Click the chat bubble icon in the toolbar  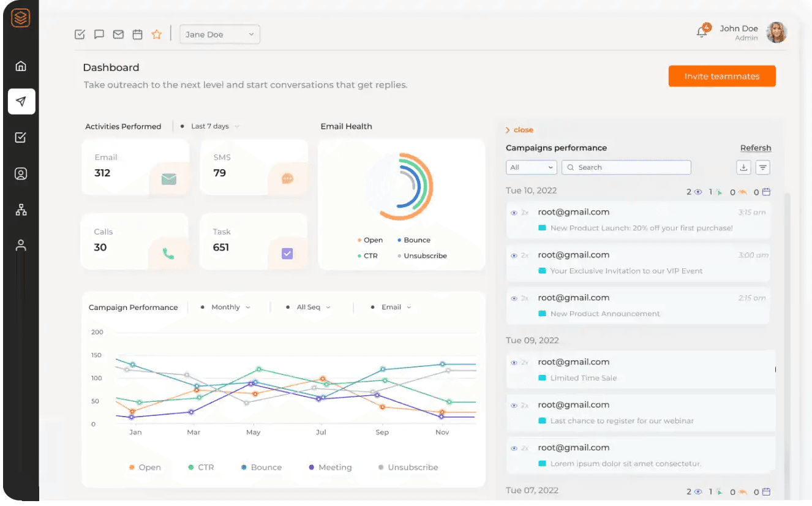[x=99, y=34]
